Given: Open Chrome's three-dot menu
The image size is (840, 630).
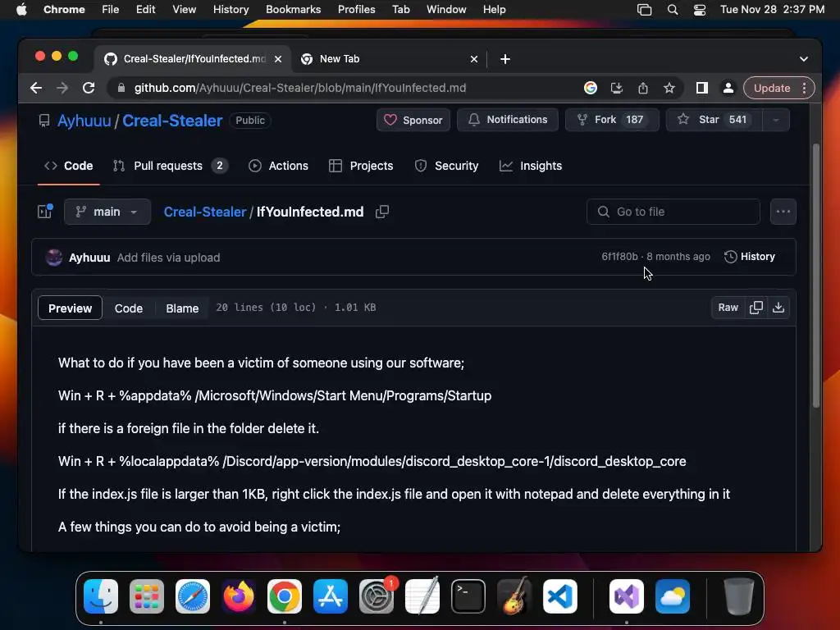Looking at the screenshot, I should 804,88.
